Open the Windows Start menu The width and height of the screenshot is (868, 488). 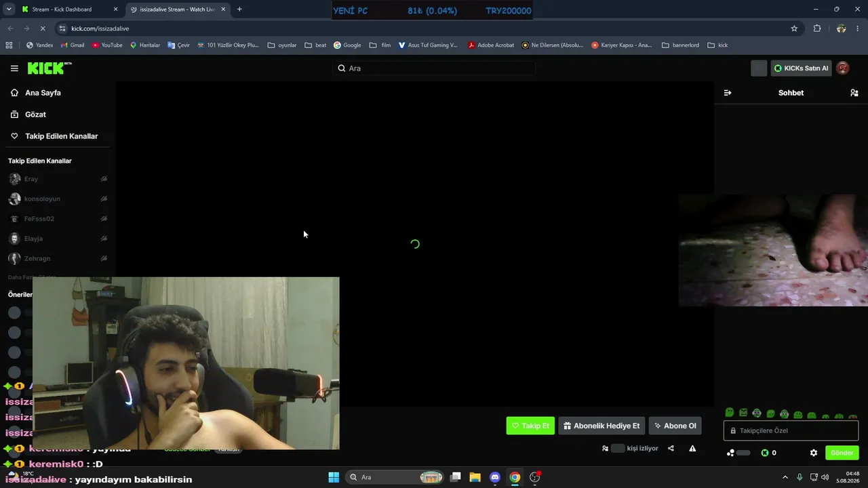point(334,477)
